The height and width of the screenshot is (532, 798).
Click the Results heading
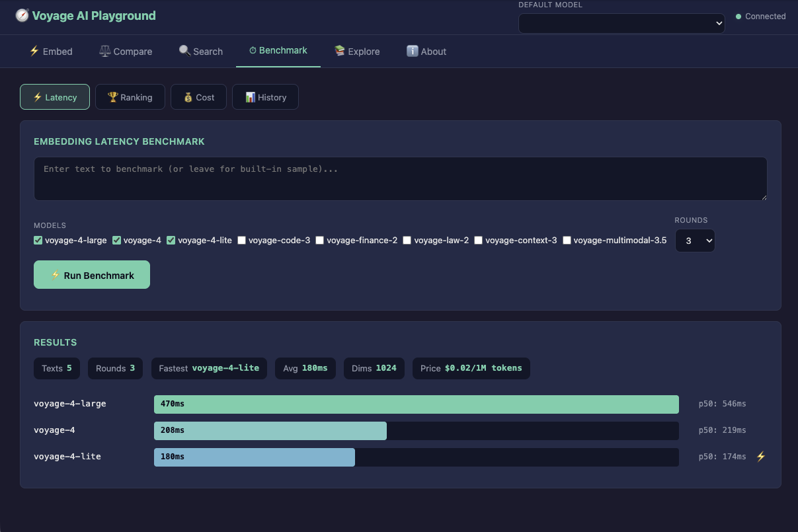[x=56, y=342]
